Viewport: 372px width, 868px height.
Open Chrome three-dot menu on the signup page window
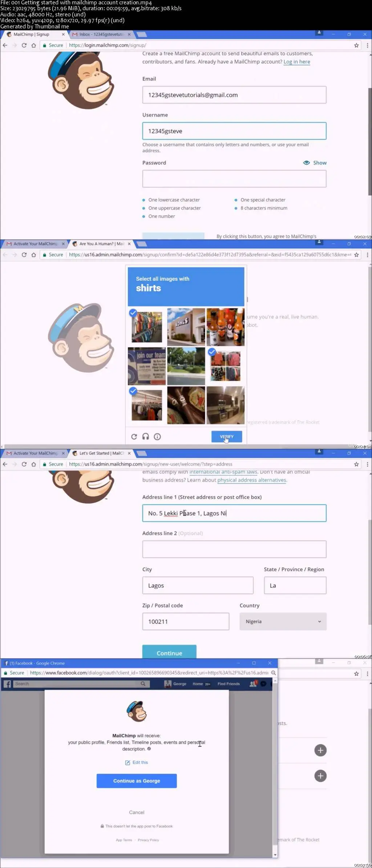[x=367, y=45]
